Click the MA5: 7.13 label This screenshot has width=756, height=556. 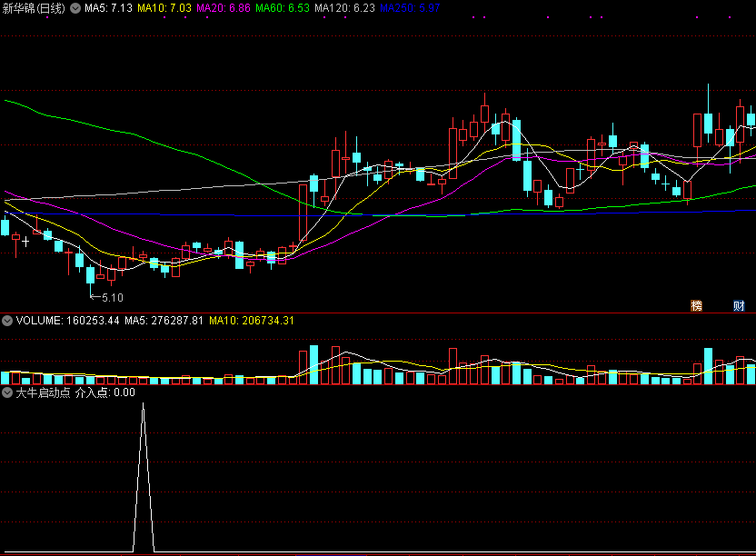[x=108, y=8]
